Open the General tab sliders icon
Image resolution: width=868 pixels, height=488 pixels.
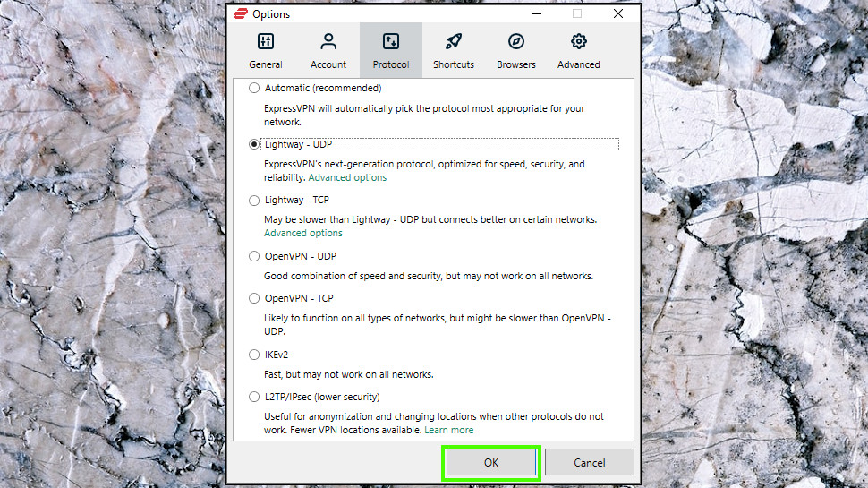click(265, 41)
